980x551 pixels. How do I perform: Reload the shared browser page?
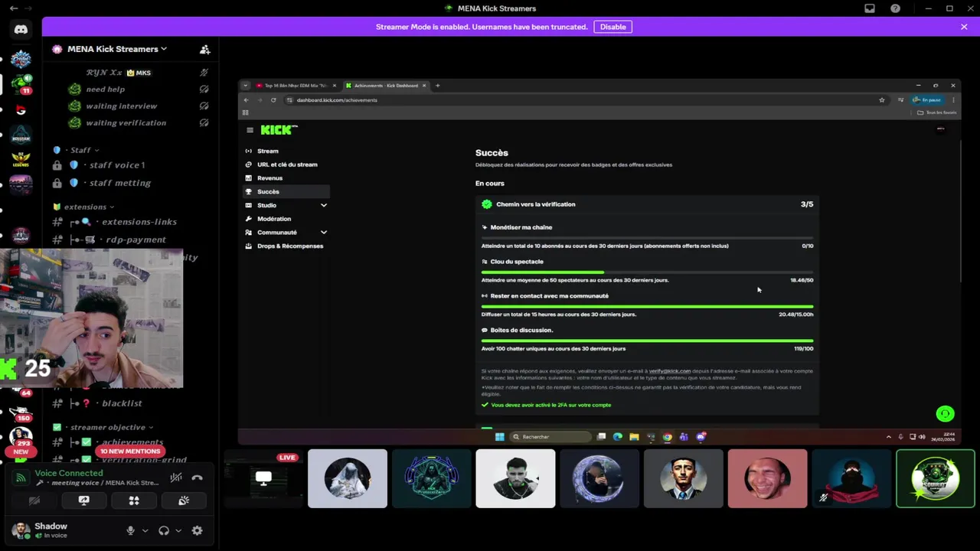pyautogui.click(x=273, y=100)
